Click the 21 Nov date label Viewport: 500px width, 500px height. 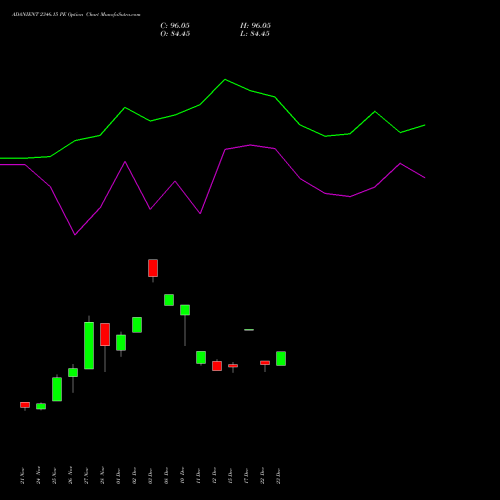click(22, 476)
